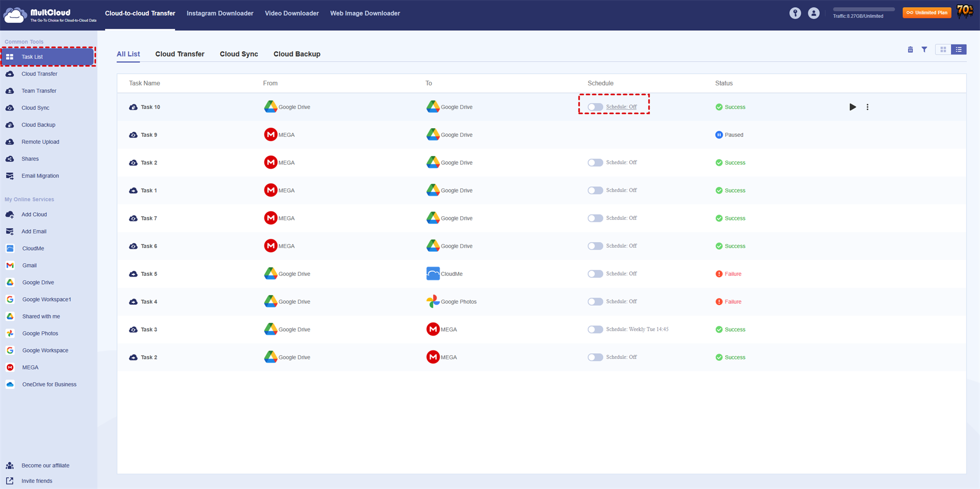Image resolution: width=980 pixels, height=489 pixels.
Task: Select Add Cloud in the sidebar
Action: click(x=34, y=215)
